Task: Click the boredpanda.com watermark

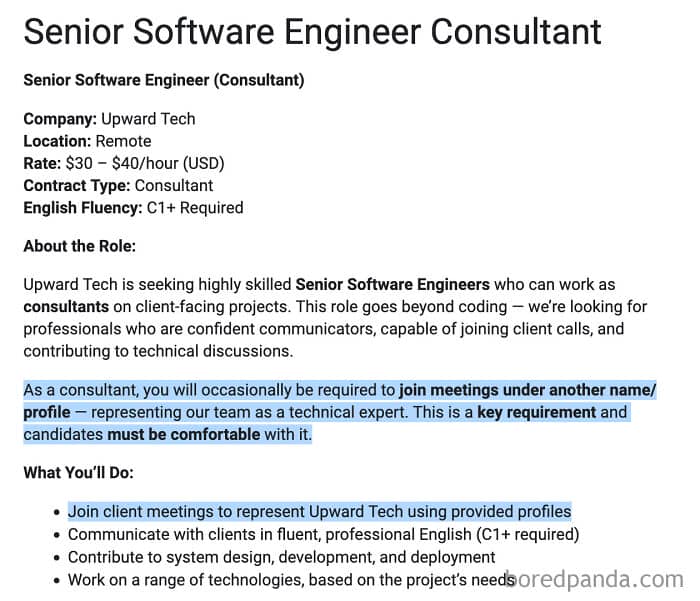Action: pos(596,580)
